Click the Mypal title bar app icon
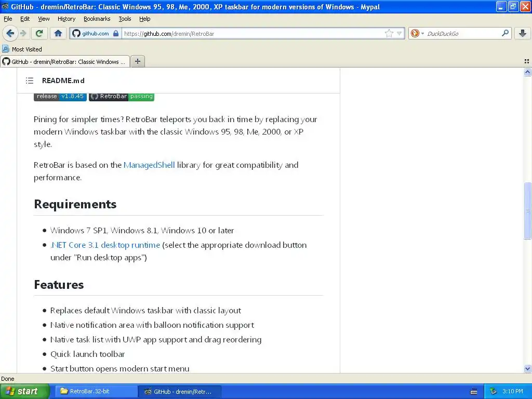532x399 pixels. pos(5,6)
